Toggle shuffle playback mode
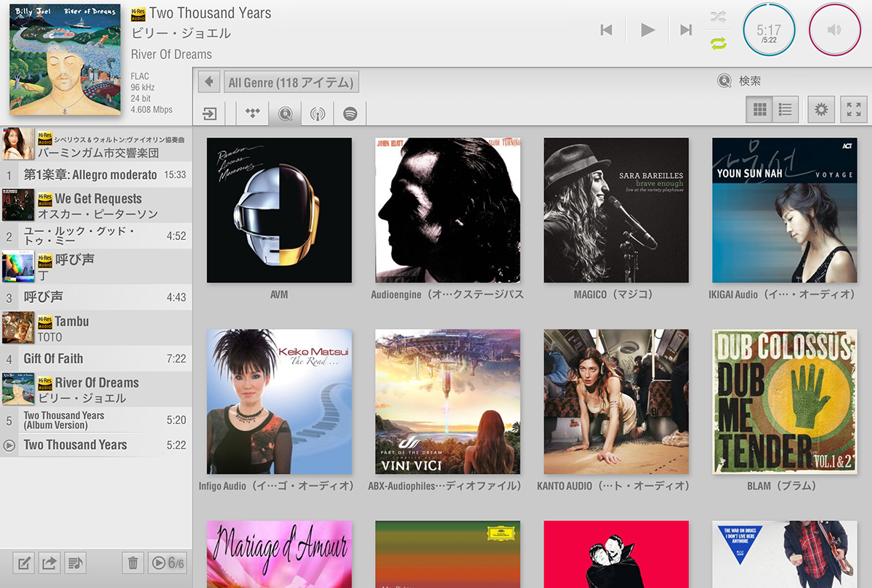This screenshot has height=588, width=872. click(x=718, y=17)
